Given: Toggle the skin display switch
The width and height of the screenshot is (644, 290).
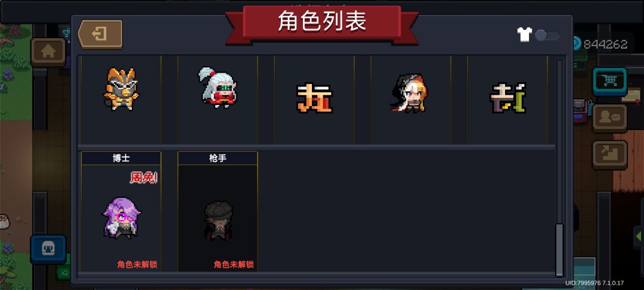Looking at the screenshot, I should click(x=547, y=35).
